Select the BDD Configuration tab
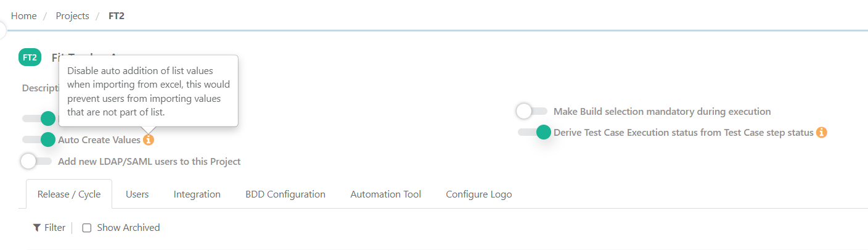 tap(285, 194)
